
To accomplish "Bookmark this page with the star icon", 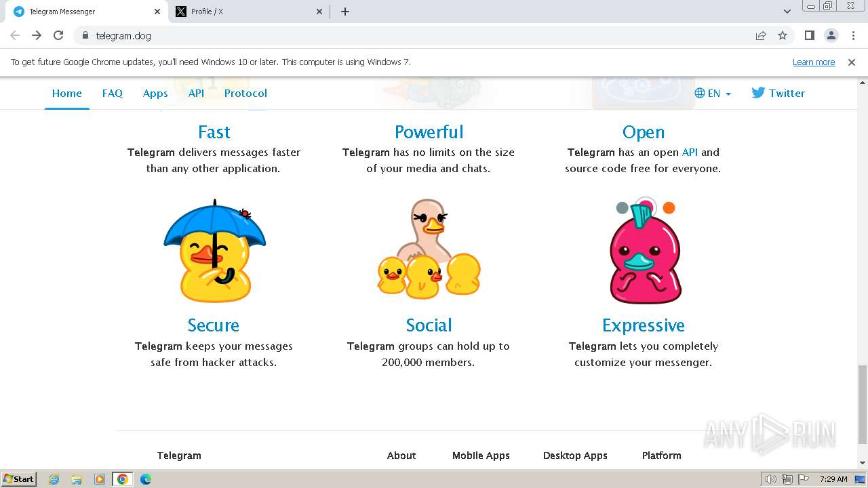I will pos(783,35).
